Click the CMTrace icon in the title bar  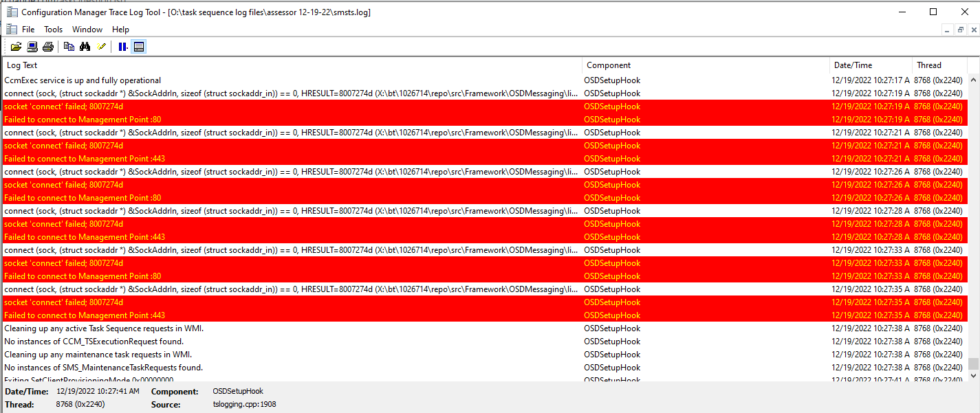click(11, 11)
